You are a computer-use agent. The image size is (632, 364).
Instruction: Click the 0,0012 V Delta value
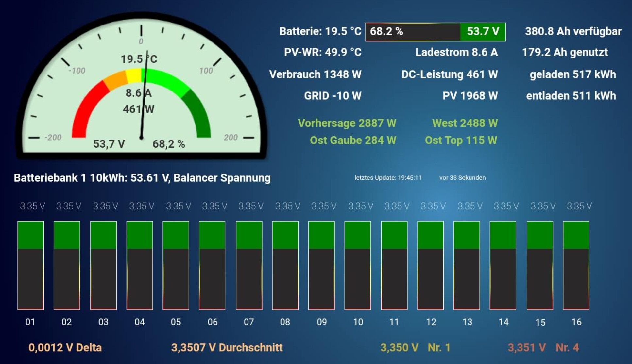[x=65, y=347]
